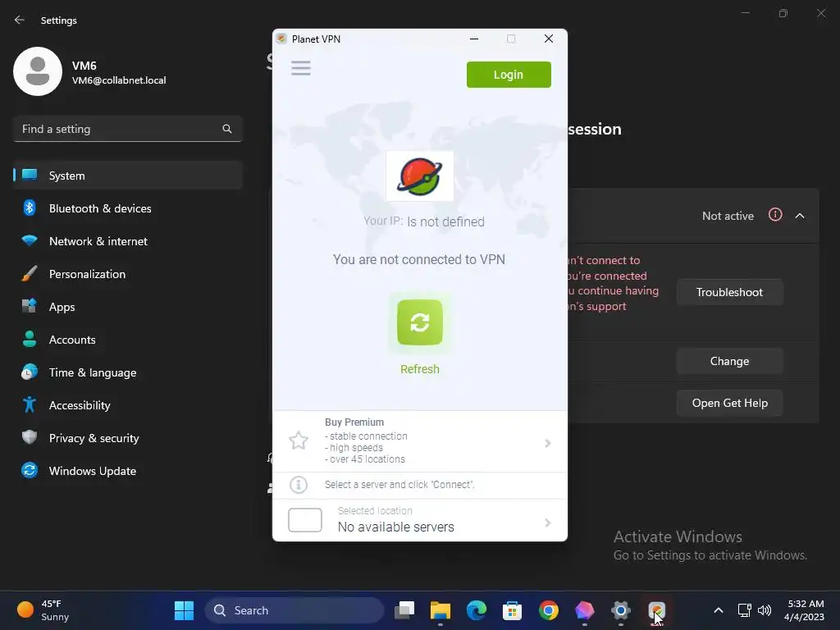
Task: Launch Google Chrome from taskbar
Action: pos(548,610)
